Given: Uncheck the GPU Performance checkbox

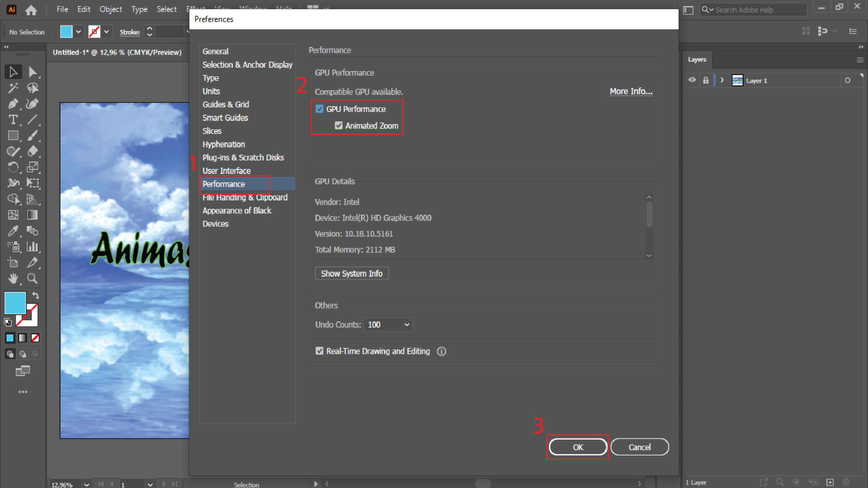Looking at the screenshot, I should [x=319, y=109].
